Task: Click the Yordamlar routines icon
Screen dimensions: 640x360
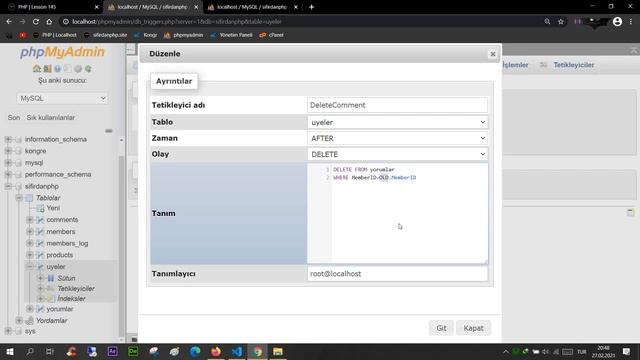Action: tap(29, 320)
